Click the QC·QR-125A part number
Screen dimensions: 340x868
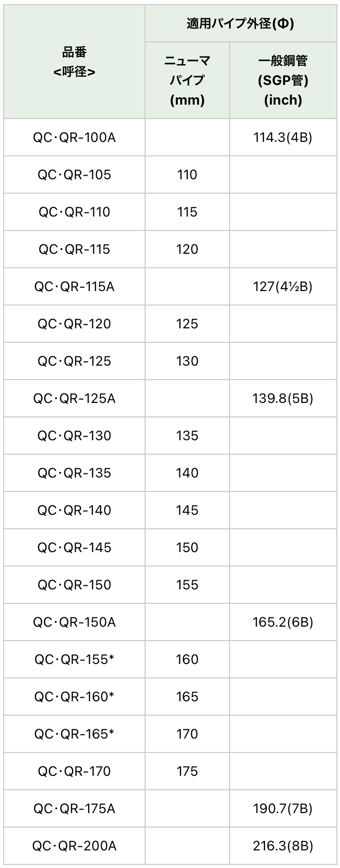tap(74, 399)
